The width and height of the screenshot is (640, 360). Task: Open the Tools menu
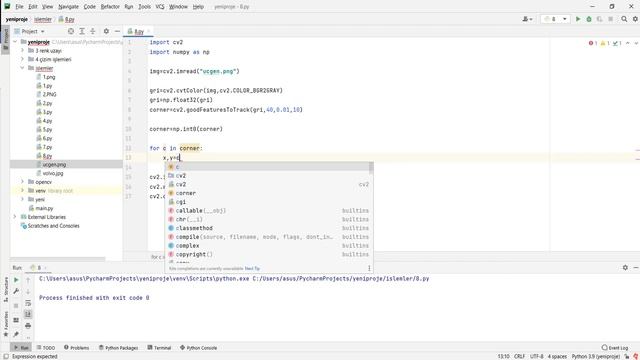pos(144,7)
